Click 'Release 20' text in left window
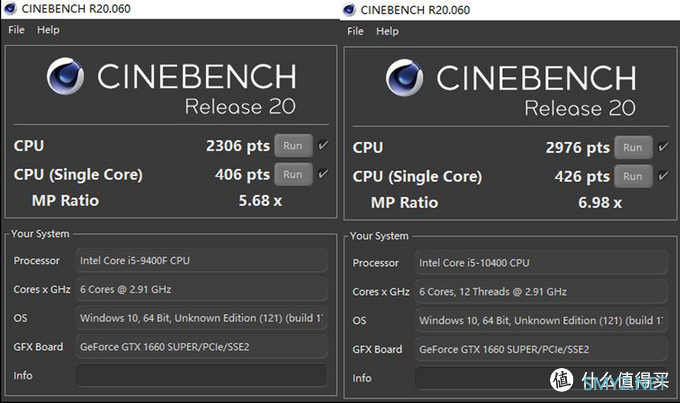 coord(240,107)
